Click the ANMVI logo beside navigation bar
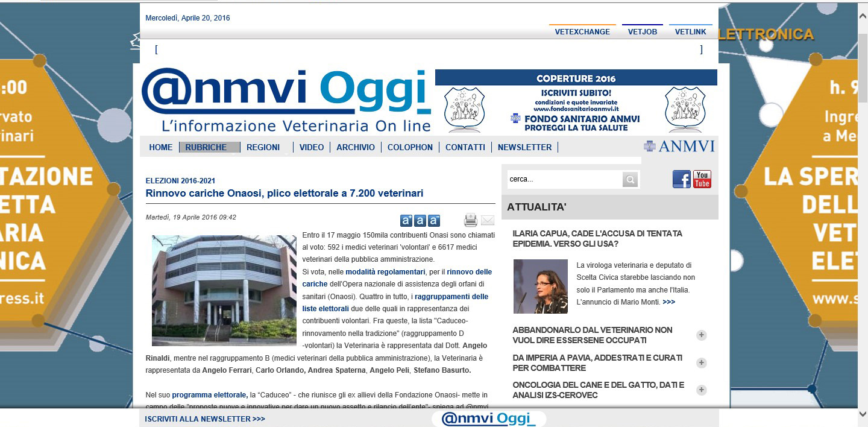The image size is (868, 427). [x=679, y=146]
